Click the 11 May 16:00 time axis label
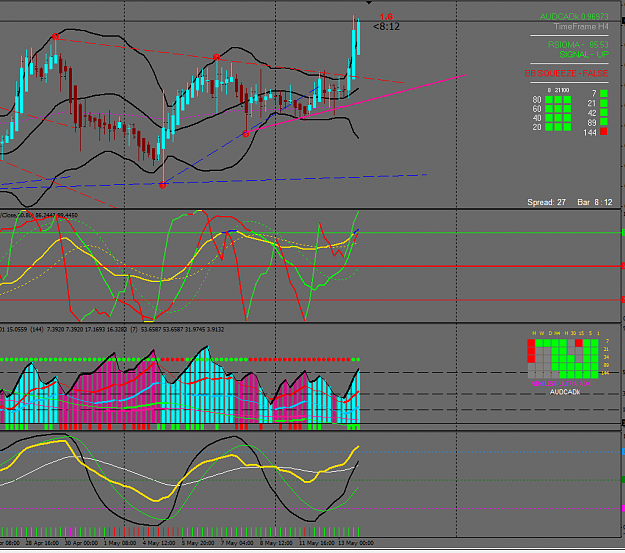This screenshot has height=553, width=625. point(316,543)
